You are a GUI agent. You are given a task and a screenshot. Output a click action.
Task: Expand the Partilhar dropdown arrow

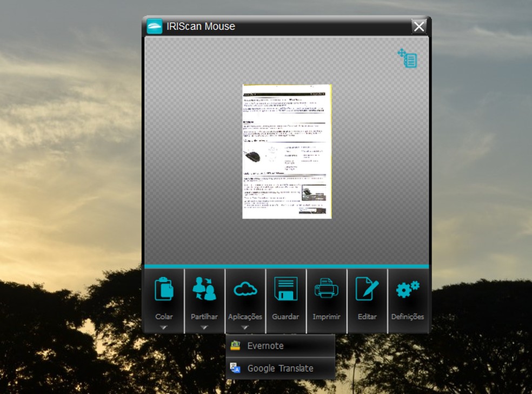coord(204,327)
